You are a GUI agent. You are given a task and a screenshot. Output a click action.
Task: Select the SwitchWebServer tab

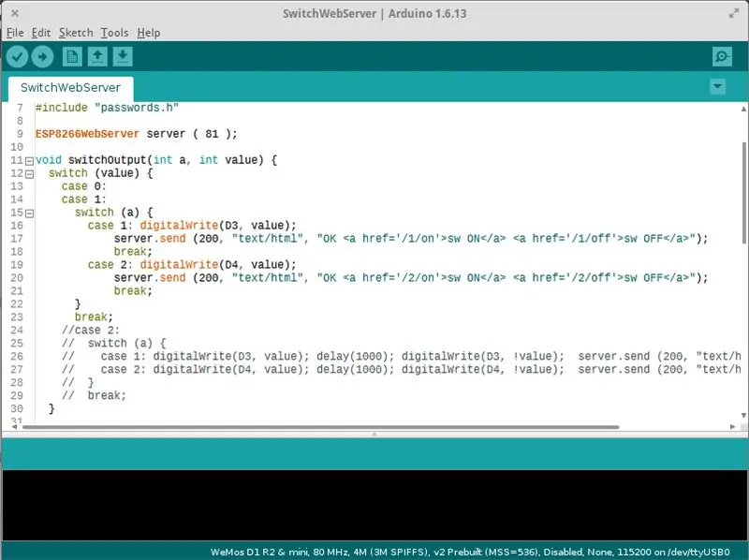(71, 88)
